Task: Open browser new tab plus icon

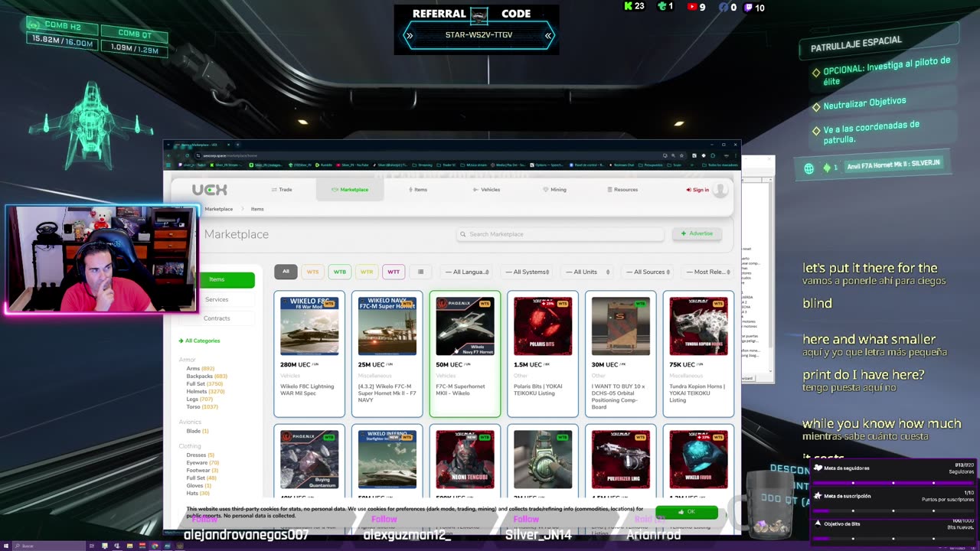Action: point(237,145)
